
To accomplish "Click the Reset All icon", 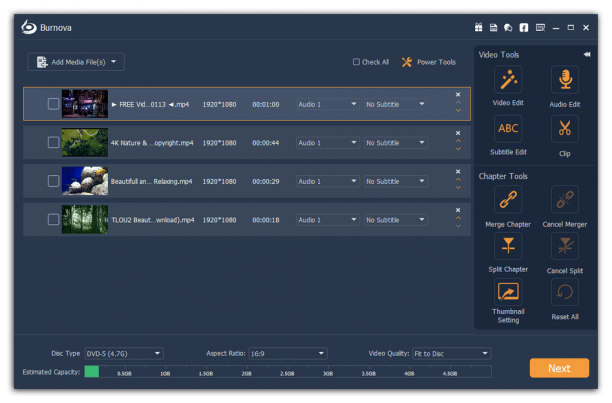I will [x=565, y=292].
